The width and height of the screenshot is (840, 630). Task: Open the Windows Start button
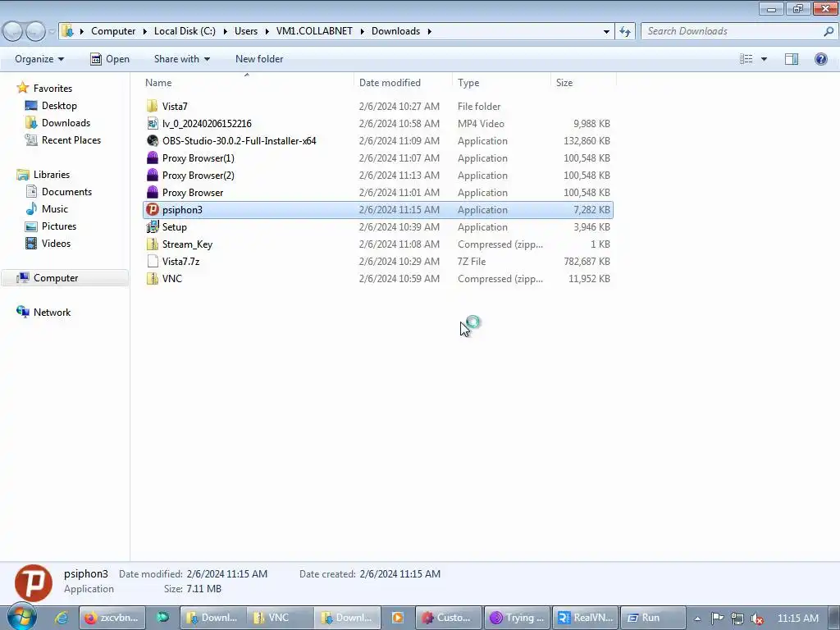21,618
